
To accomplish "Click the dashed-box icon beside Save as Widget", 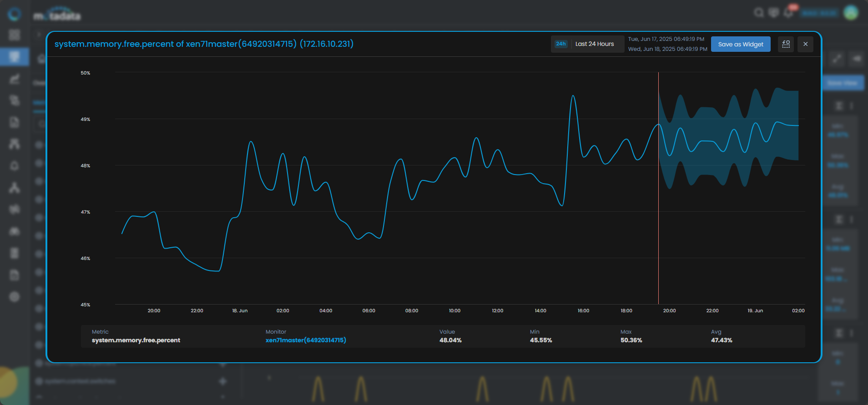I will (x=786, y=44).
